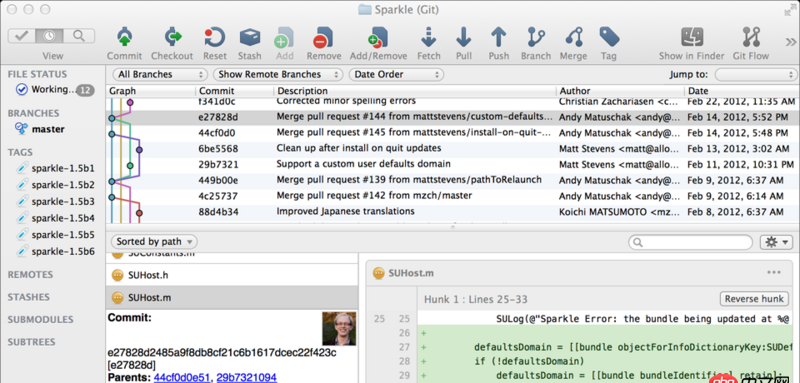This screenshot has height=383, width=800.
Task: Click the working copy count badge 12
Action: [x=86, y=91]
